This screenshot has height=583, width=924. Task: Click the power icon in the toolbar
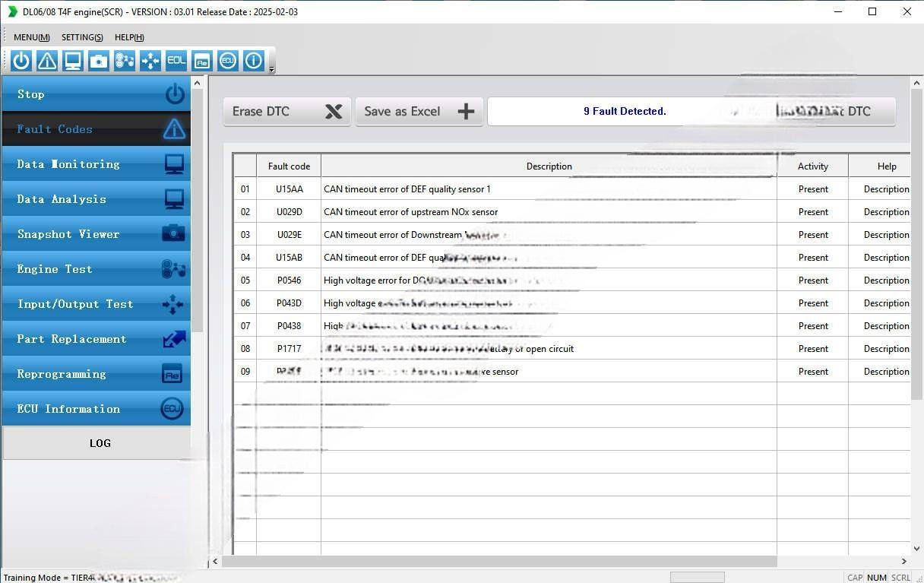[21, 61]
